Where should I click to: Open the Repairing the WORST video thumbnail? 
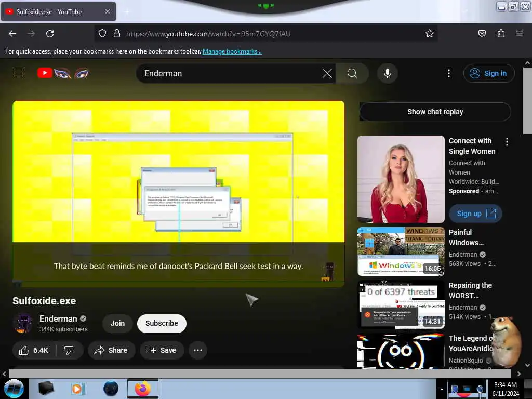point(401,304)
